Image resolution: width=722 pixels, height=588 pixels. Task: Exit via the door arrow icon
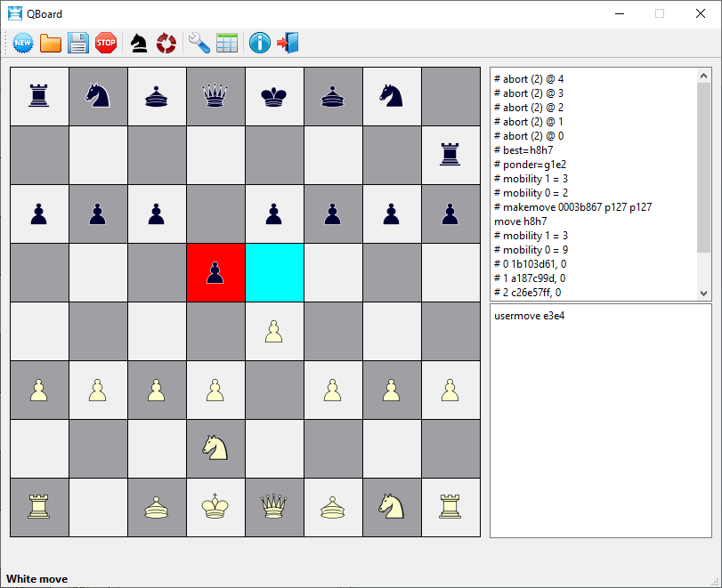tap(288, 44)
